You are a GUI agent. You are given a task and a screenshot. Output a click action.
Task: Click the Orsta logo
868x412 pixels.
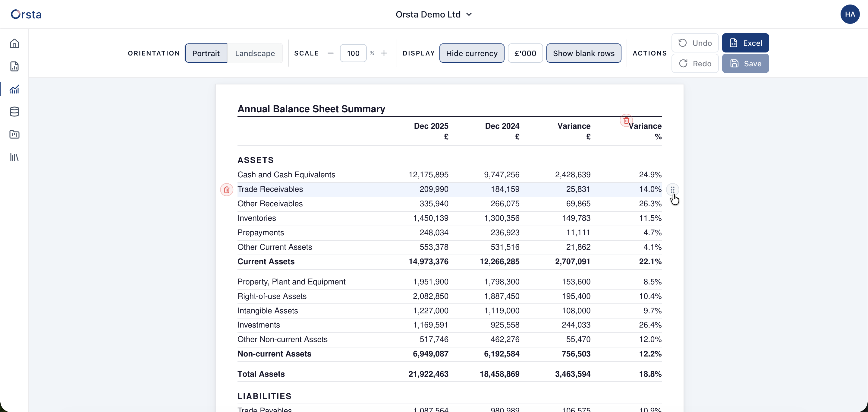tap(26, 14)
